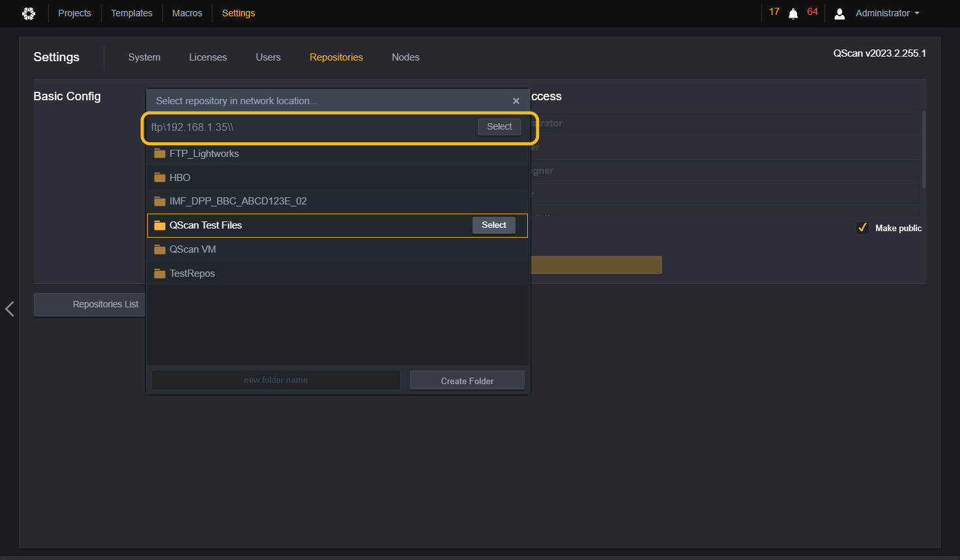Click the QScan logo icon

[29, 13]
